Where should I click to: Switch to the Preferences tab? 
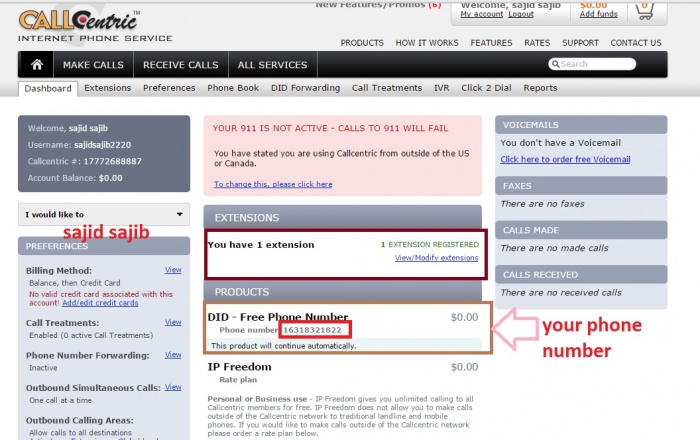point(169,88)
